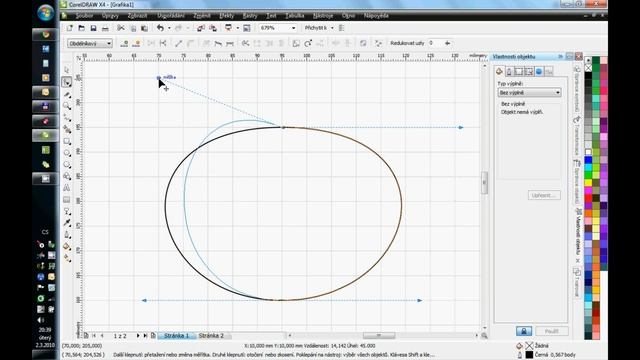The height and width of the screenshot is (360, 640).
Task: Click the Rotate and skew nodes icon
Action: (308, 43)
